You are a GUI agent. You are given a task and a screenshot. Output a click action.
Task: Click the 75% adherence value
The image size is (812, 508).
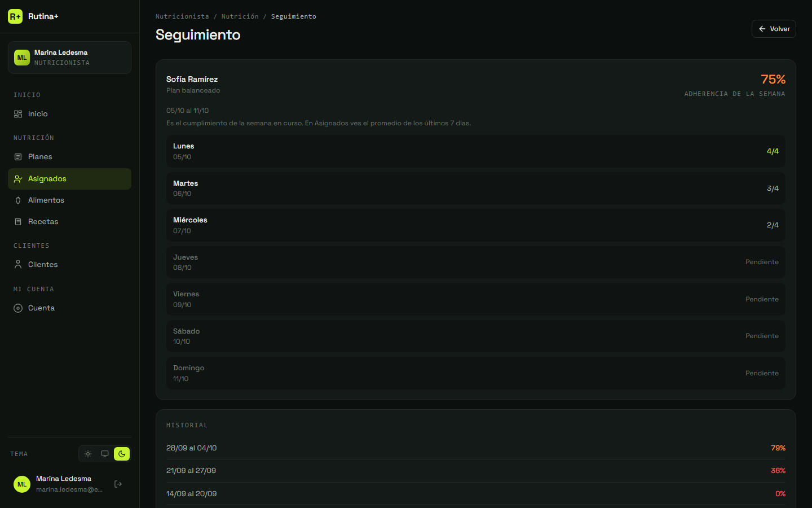(773, 80)
